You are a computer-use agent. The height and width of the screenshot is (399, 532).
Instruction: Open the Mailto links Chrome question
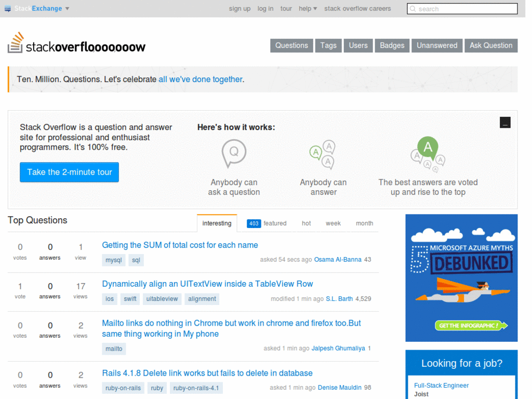point(231,328)
